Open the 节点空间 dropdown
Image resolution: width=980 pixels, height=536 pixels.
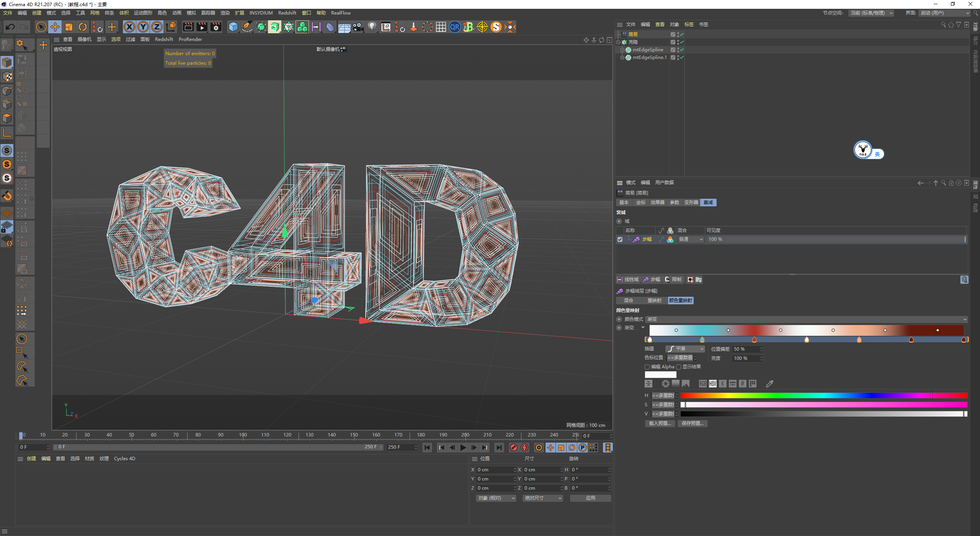tap(871, 13)
